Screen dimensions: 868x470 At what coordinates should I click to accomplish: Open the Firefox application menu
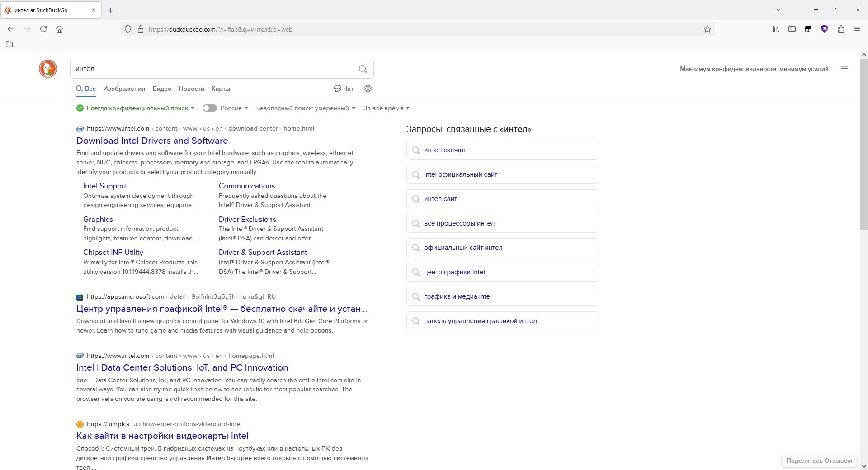(857, 29)
